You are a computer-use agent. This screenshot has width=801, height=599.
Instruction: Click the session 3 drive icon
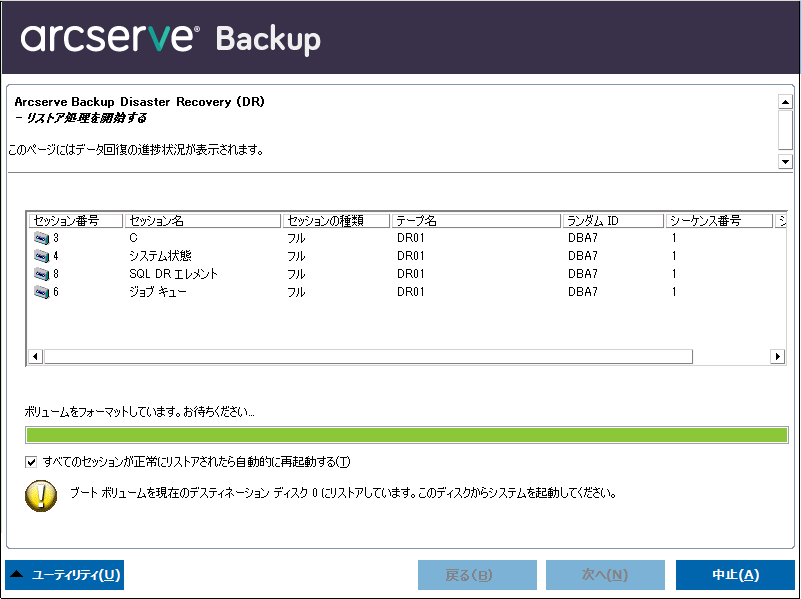[x=41, y=238]
